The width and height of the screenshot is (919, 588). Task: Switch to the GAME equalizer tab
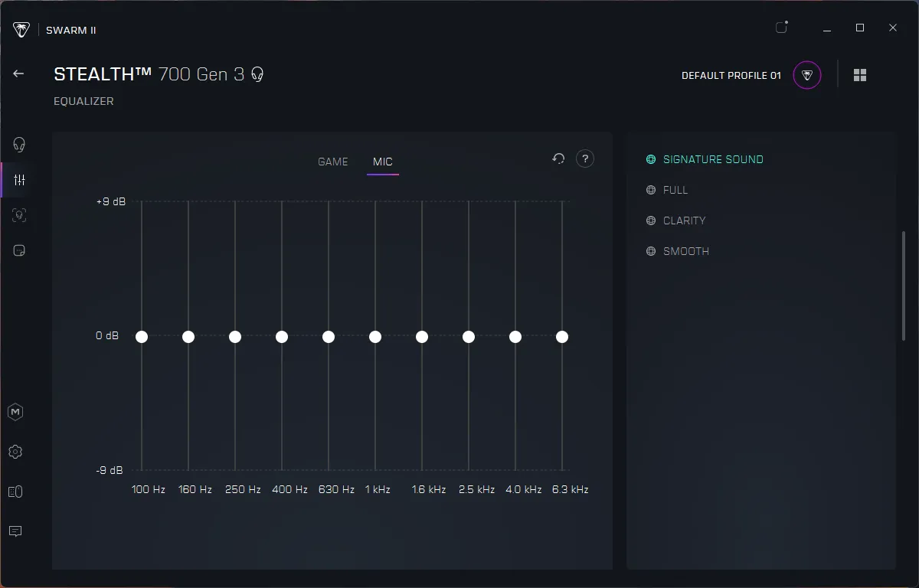(x=333, y=162)
